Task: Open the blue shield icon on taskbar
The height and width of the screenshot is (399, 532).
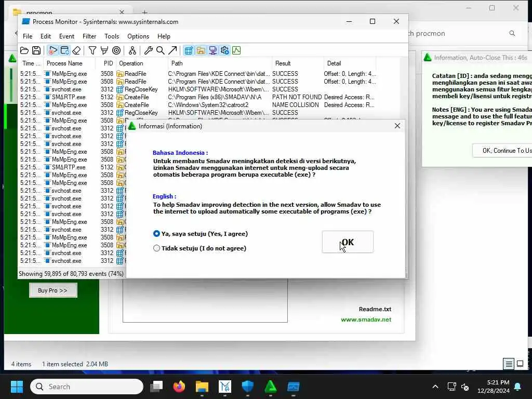Action: pos(248,387)
